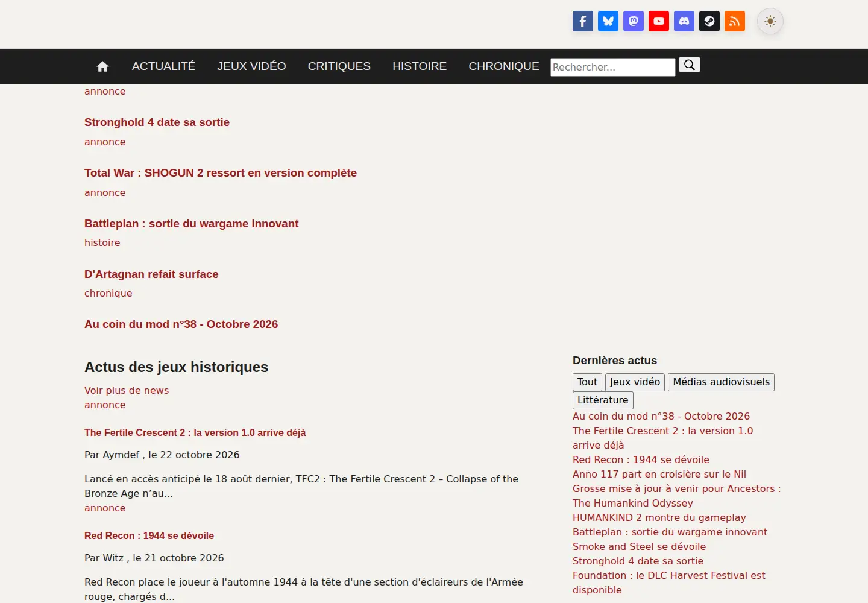Open article Stronghold 4 date sa sortie heading

(x=157, y=122)
